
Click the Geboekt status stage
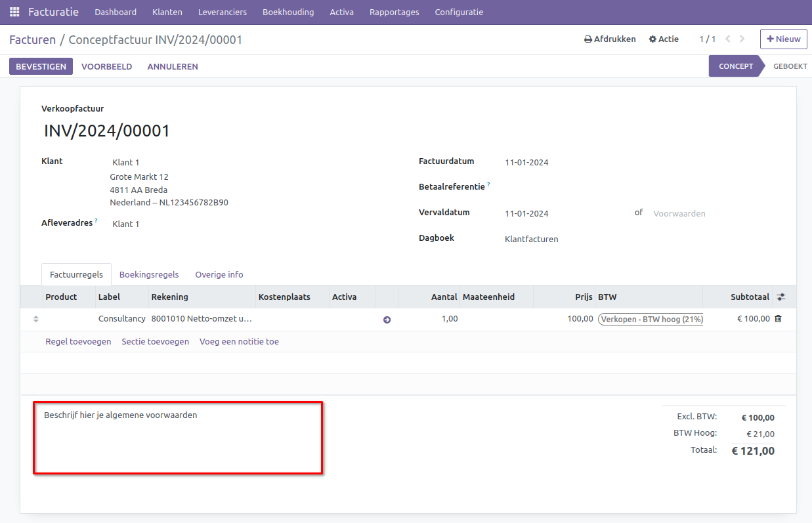790,67
